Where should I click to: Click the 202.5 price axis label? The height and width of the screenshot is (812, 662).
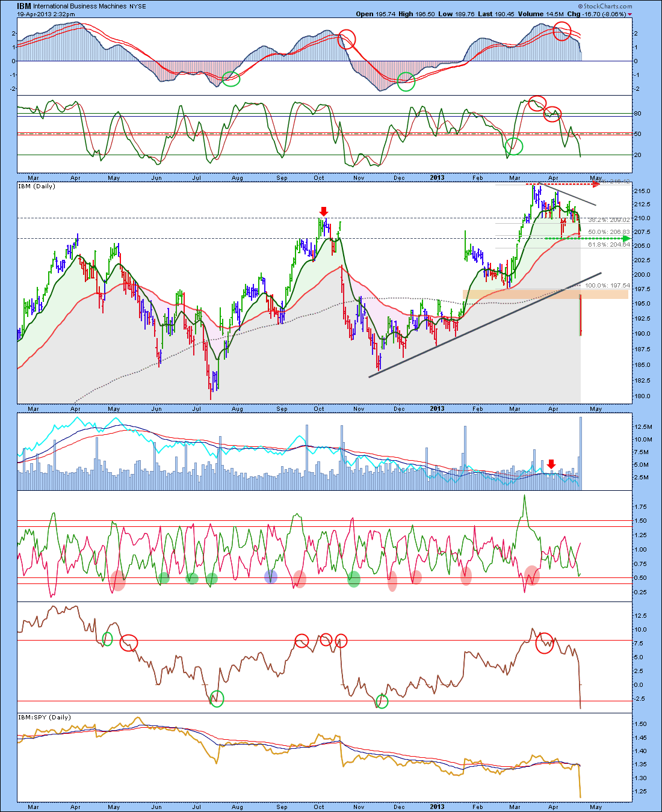coord(642,260)
